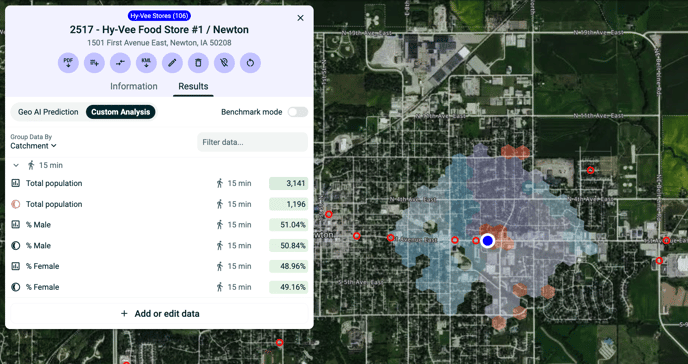
Task: Click the crossed-out location pin icon
Action: tap(224, 63)
